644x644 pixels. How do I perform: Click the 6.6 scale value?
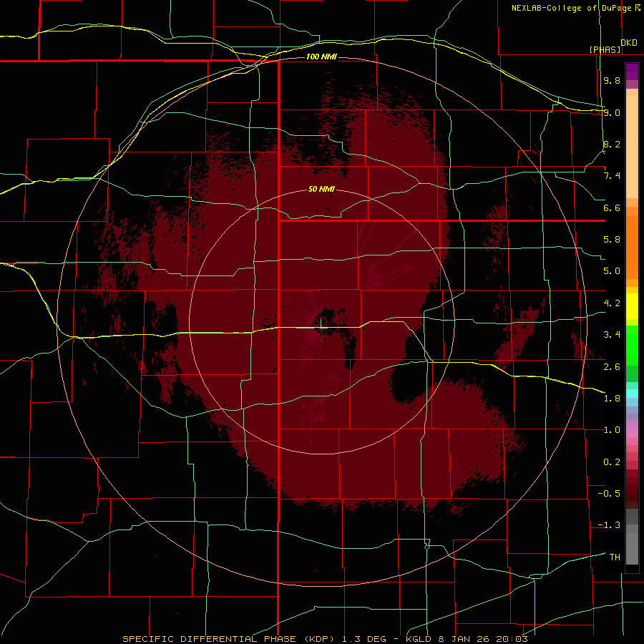pos(612,208)
